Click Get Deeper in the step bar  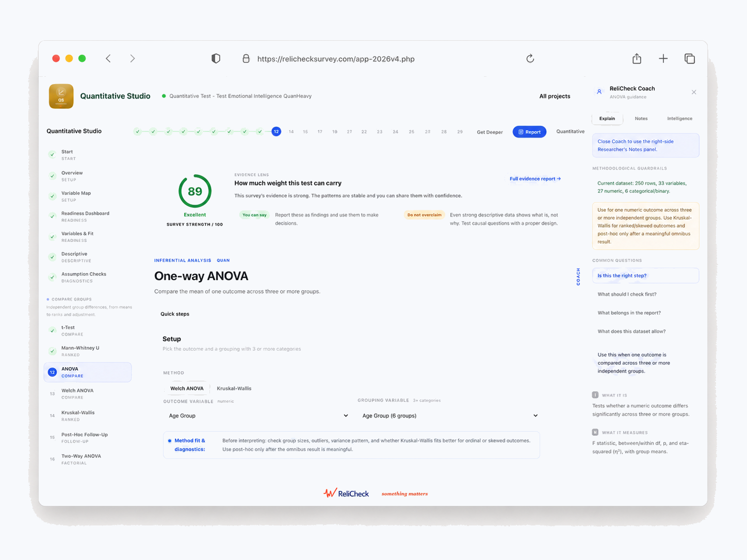pos(490,132)
